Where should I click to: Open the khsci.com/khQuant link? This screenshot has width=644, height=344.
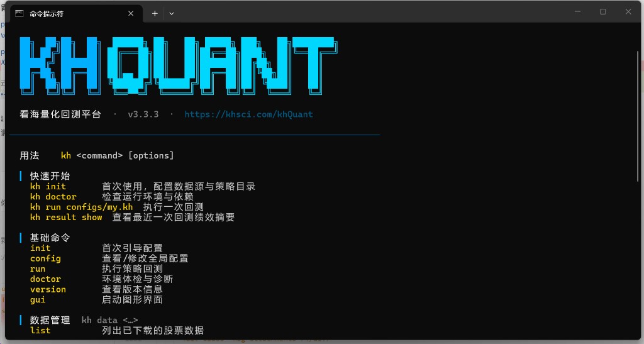point(248,114)
